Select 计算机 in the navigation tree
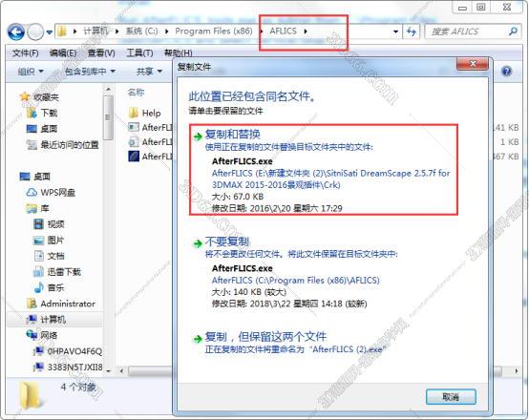This screenshot has width=529, height=420. click(x=54, y=319)
